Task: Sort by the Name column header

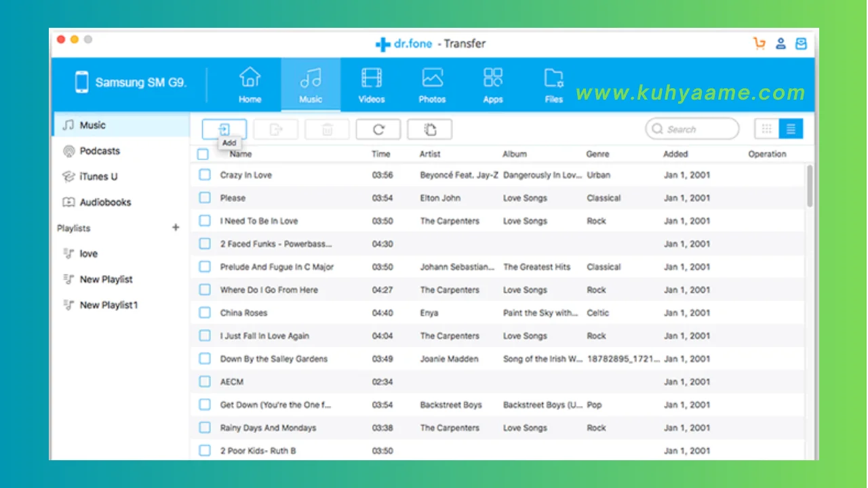Action: [241, 155]
